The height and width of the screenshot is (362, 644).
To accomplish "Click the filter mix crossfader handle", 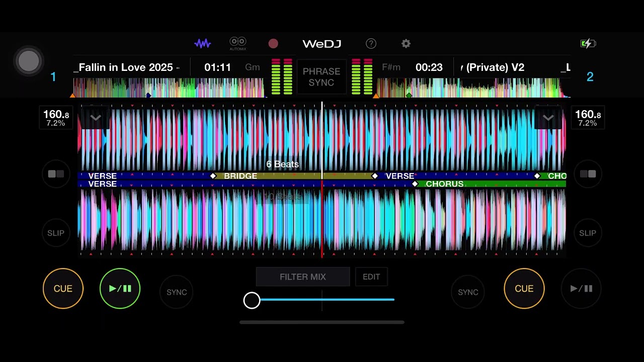I will point(252,300).
